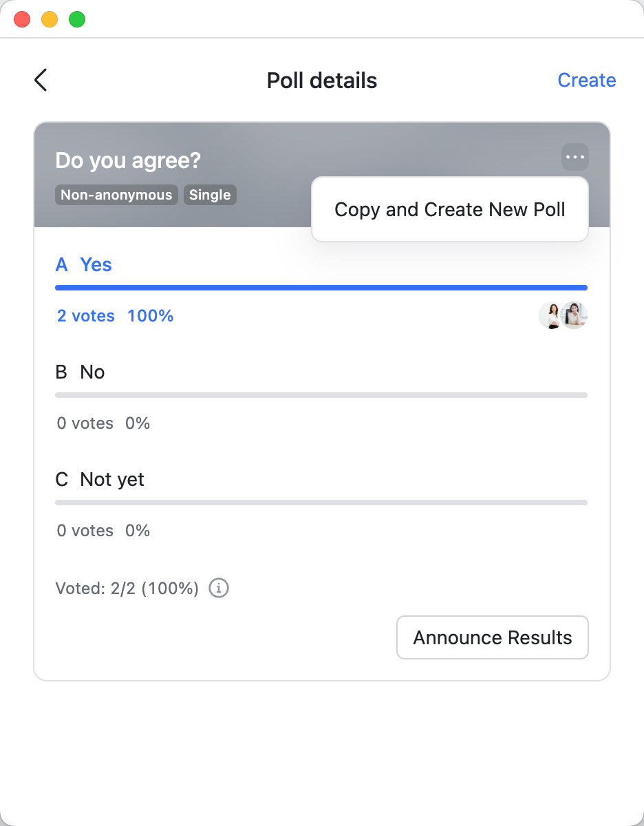Click the voted info icon
644x826 pixels.
(x=219, y=589)
